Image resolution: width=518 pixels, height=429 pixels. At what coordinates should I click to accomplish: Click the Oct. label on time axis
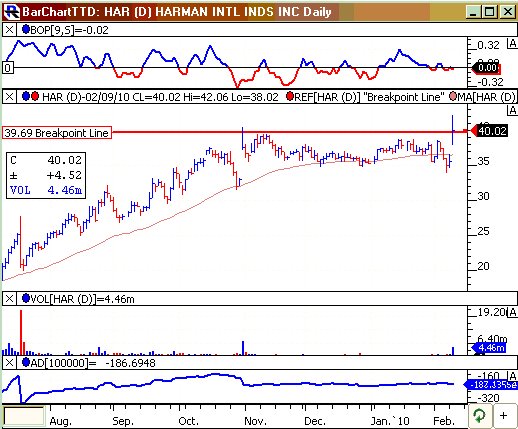(x=188, y=421)
